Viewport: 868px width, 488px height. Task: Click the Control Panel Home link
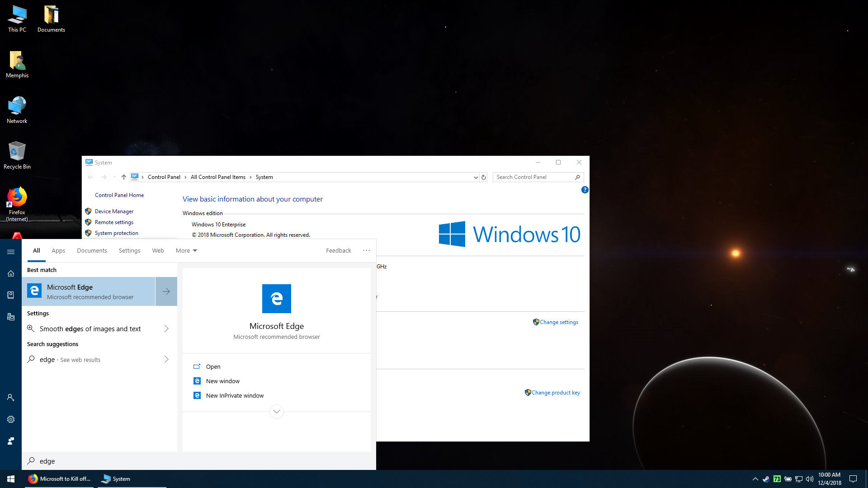click(119, 195)
